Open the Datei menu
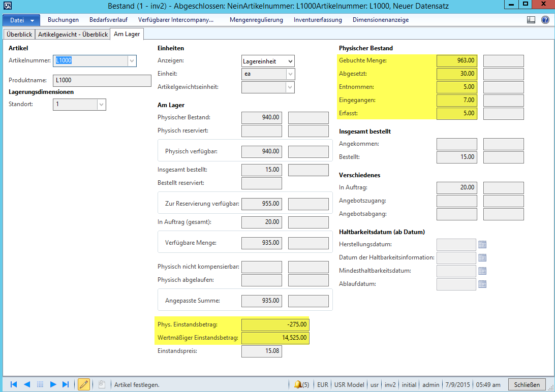Image resolution: width=555 pixels, height=392 pixels. (x=21, y=20)
